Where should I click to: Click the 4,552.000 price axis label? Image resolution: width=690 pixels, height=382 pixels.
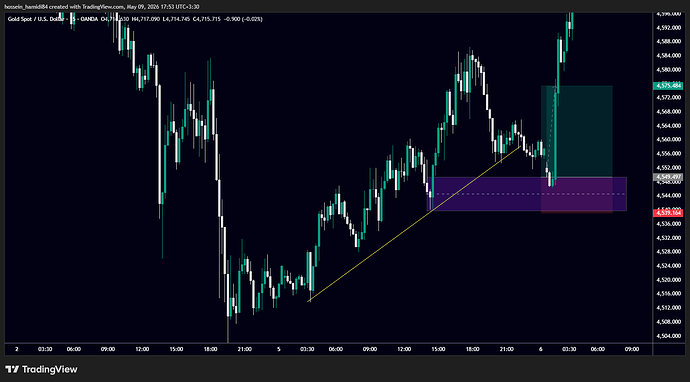(668, 168)
